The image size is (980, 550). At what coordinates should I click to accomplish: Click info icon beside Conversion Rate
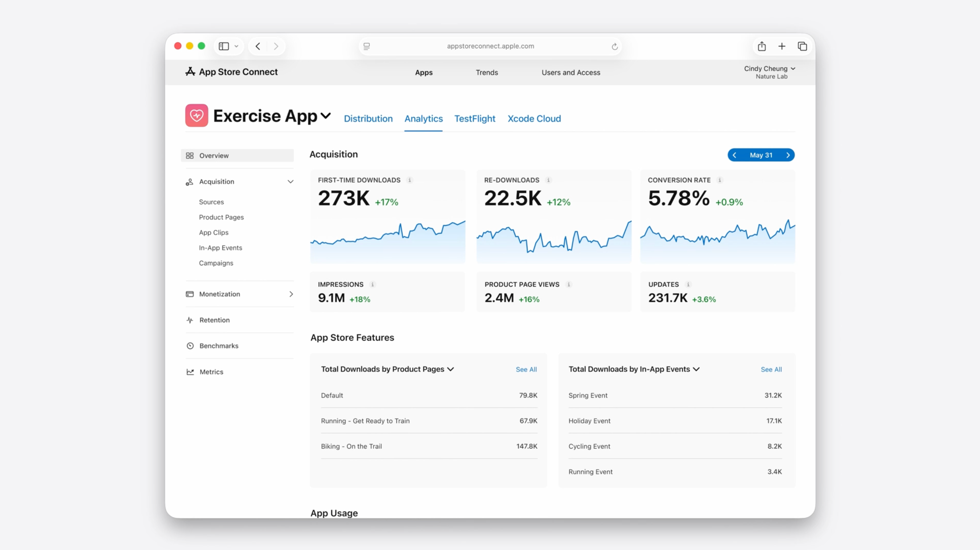coord(720,180)
